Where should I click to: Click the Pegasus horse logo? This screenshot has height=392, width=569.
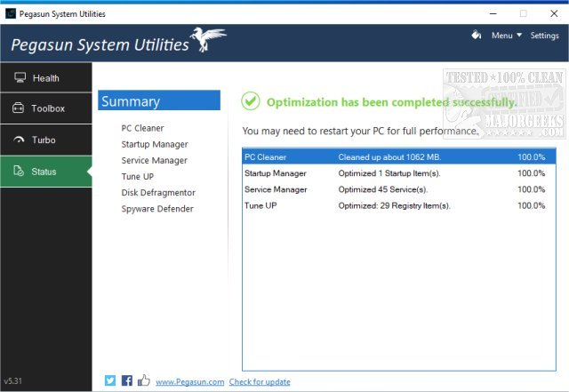point(208,39)
